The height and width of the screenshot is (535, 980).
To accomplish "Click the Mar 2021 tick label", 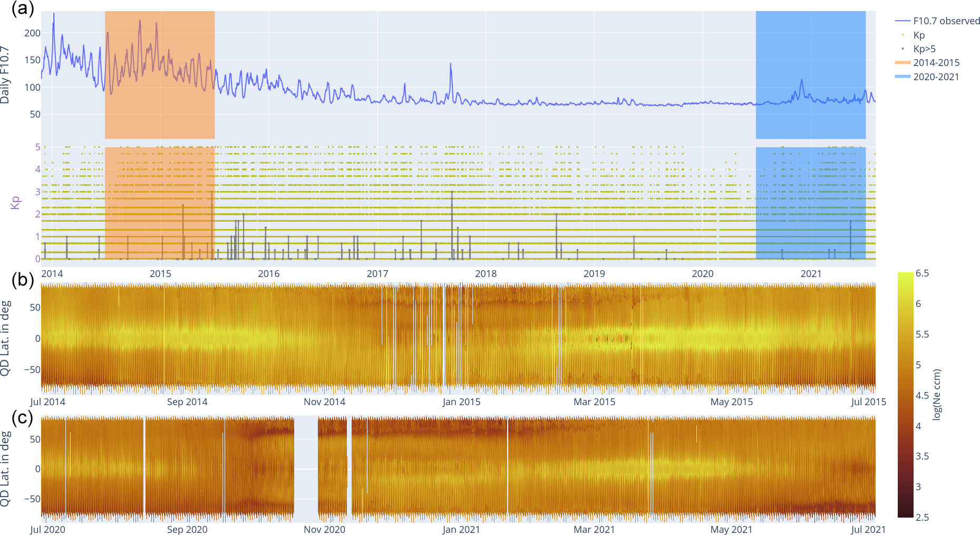I will point(594,530).
